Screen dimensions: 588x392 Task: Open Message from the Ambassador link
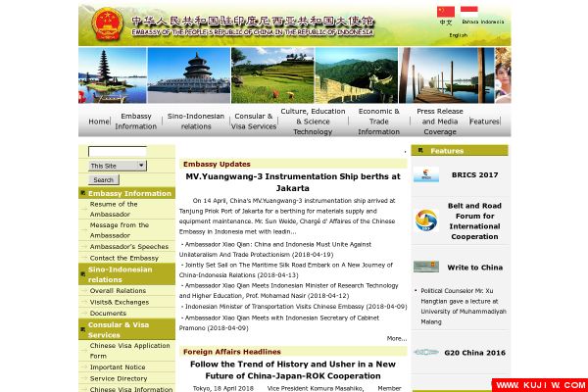tap(120, 230)
